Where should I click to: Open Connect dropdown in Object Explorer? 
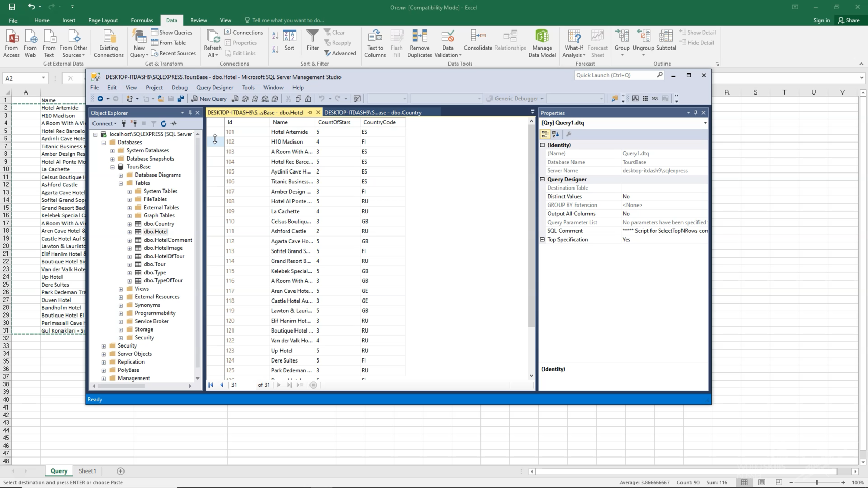click(x=104, y=123)
